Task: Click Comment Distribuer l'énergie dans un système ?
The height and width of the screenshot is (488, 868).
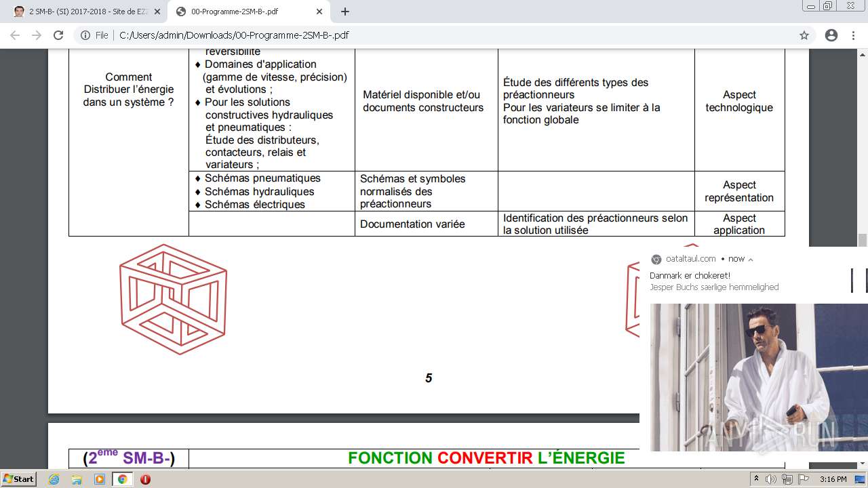Action: (x=129, y=89)
